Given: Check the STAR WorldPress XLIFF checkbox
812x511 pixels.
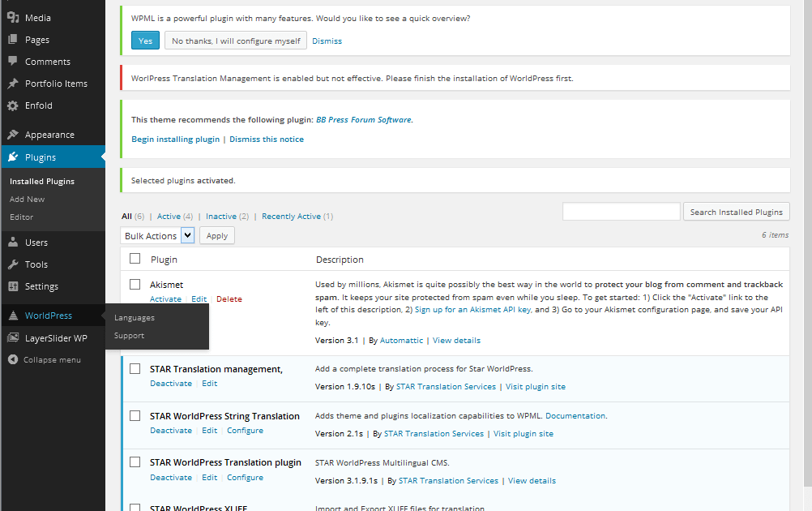Looking at the screenshot, I should pos(135,508).
